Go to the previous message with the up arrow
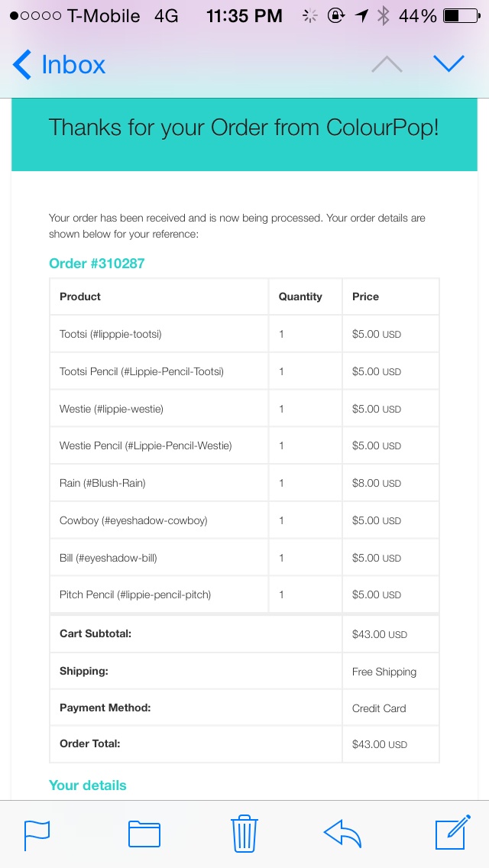The image size is (489, 868). [x=387, y=65]
